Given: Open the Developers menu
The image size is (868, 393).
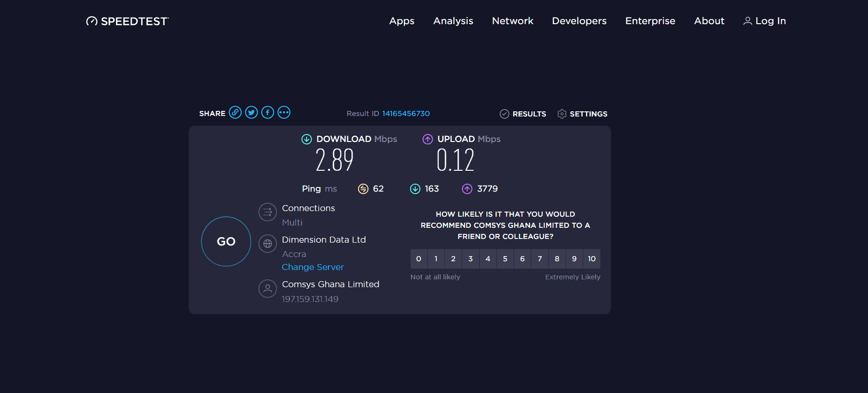Looking at the screenshot, I should click(579, 21).
